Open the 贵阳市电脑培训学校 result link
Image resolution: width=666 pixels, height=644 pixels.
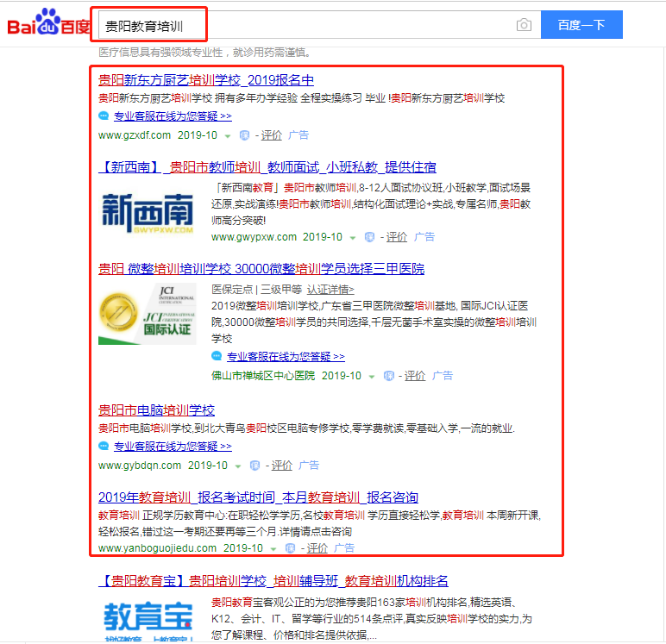(156, 410)
